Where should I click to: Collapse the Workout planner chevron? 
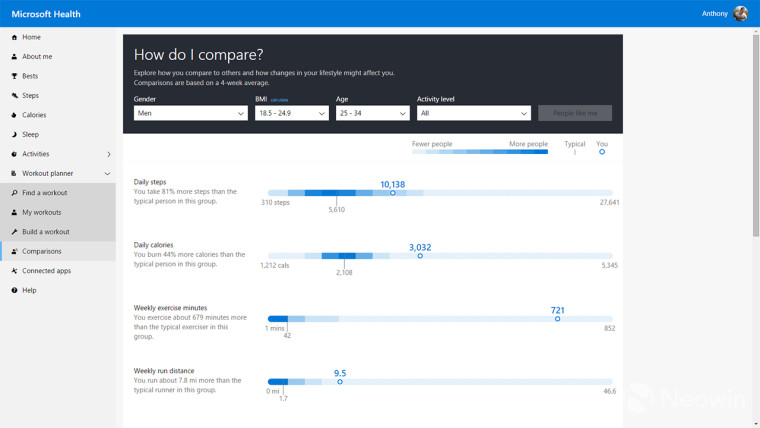[x=107, y=174]
